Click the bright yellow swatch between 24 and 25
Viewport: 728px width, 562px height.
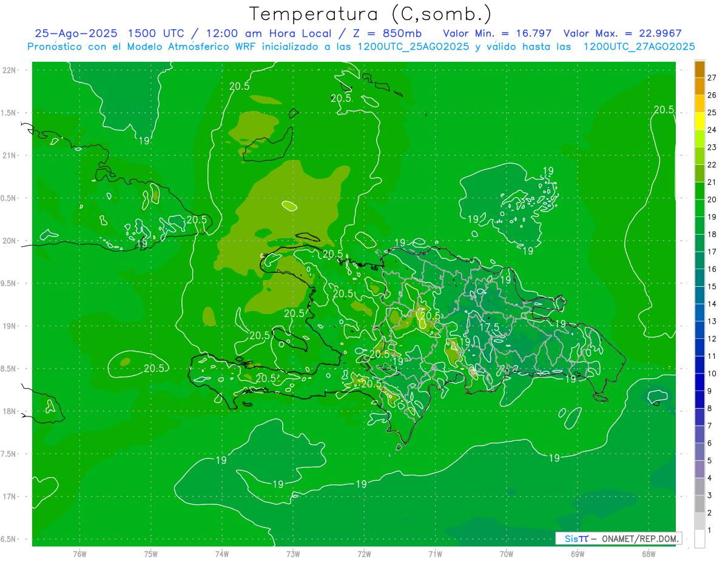[699, 121]
